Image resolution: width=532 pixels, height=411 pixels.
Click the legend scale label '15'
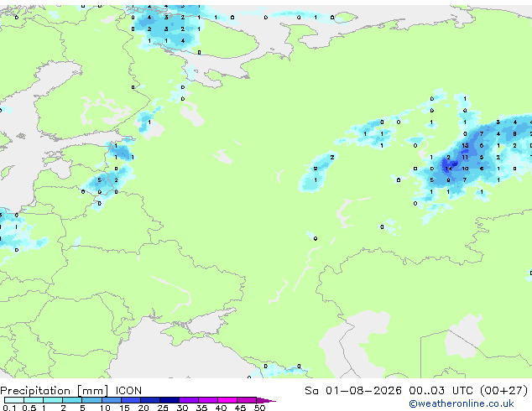click(124, 408)
